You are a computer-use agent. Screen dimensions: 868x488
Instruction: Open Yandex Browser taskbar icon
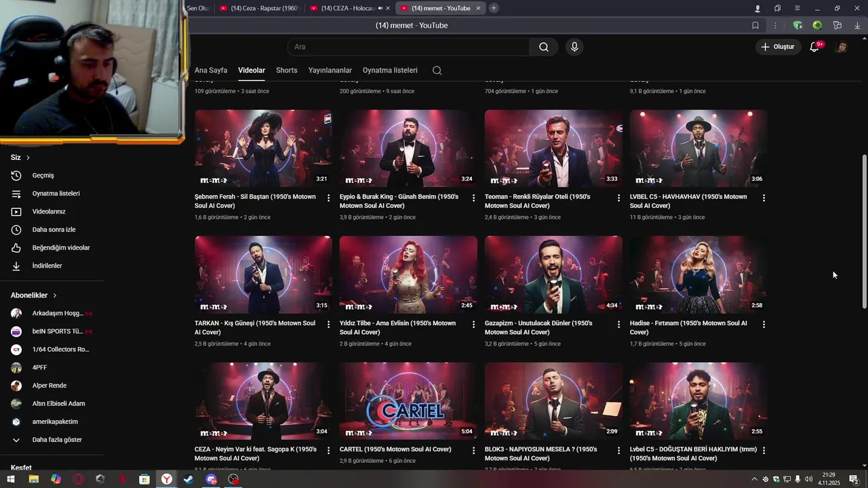point(166,479)
